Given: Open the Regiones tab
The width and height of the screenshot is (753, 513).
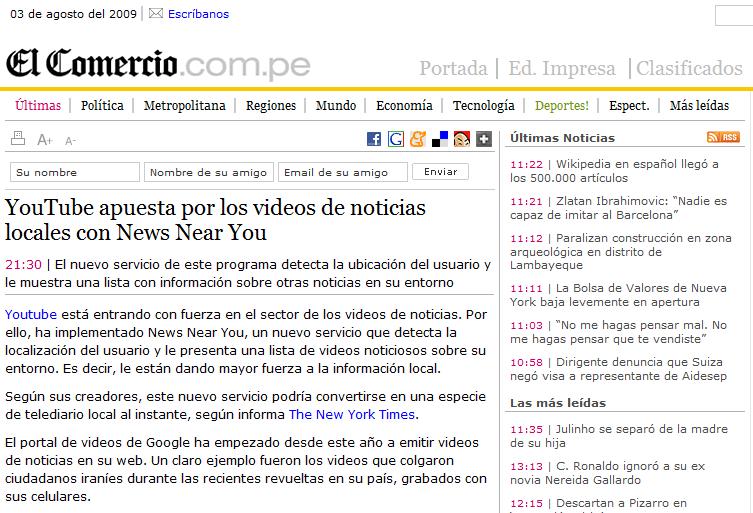Looking at the screenshot, I should pyautogui.click(x=271, y=105).
